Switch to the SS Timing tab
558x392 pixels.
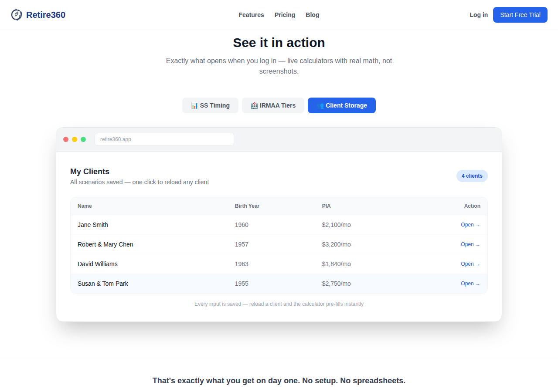pyautogui.click(x=210, y=105)
